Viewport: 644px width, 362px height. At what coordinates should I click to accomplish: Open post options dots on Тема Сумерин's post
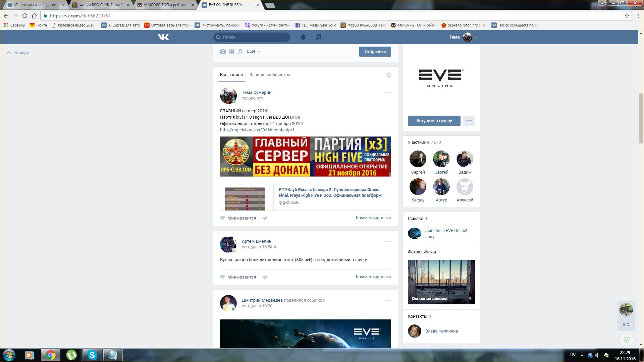pos(388,93)
